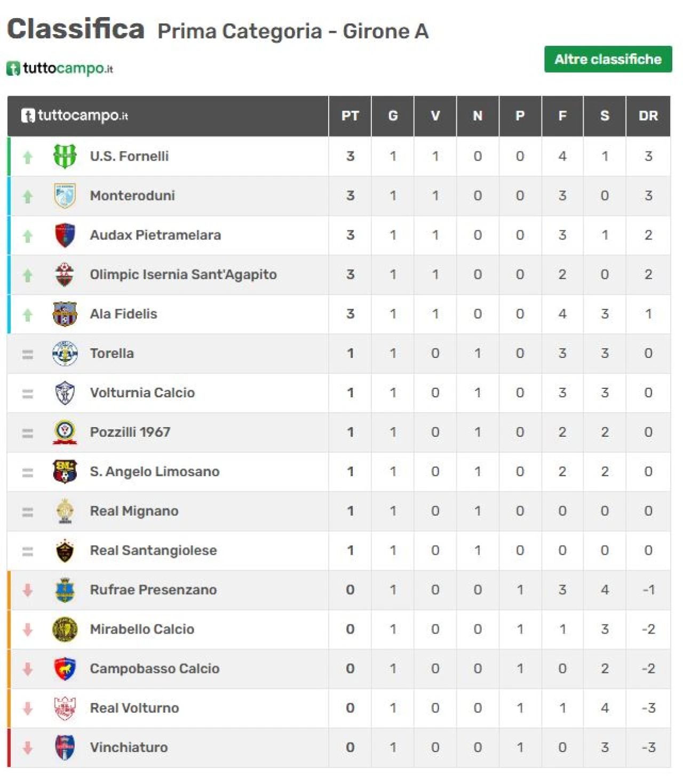Screen dimensions: 683x784
Task: Click the Monteroduni team crest
Action: pos(65,196)
